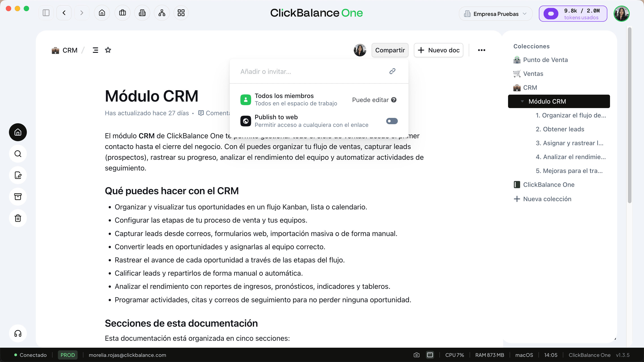Viewport: 644px width, 362px height.
Task: Open the apps grid icon
Action: (181, 13)
